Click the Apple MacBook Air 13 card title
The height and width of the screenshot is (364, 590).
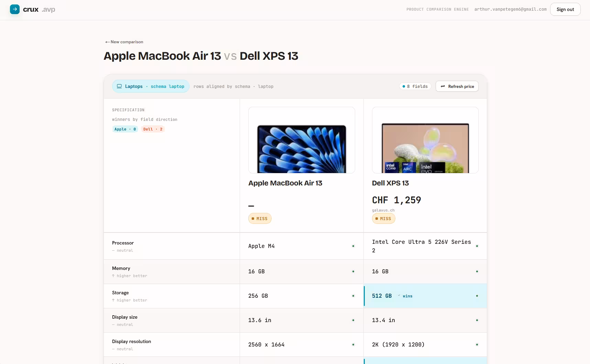285,183
